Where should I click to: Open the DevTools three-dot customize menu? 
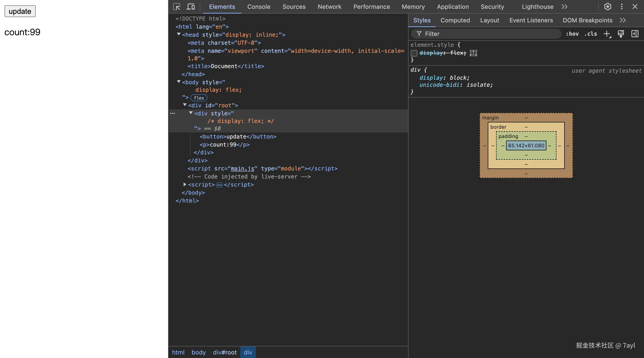click(x=622, y=7)
